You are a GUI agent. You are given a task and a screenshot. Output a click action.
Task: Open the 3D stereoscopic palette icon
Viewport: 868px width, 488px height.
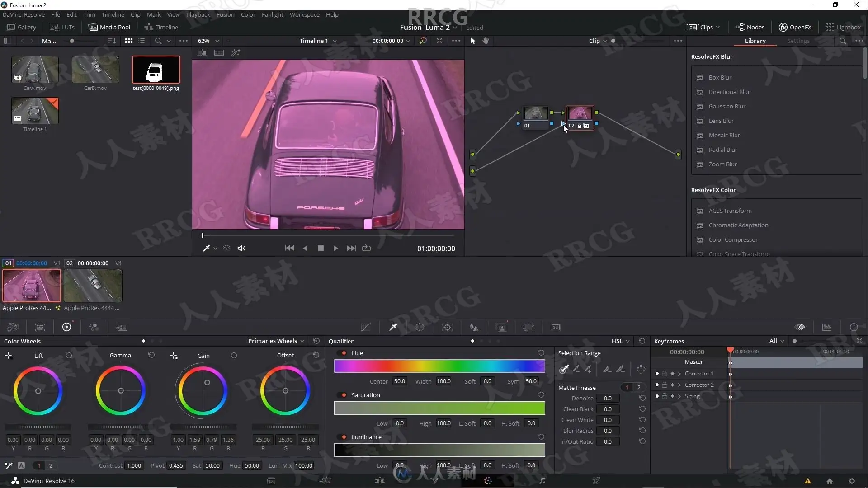click(556, 327)
